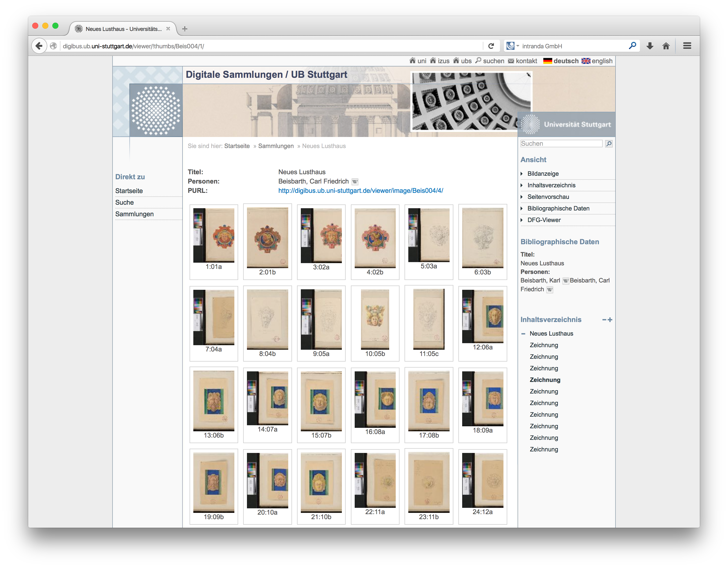728x568 pixels.
Task: Go back with the browser back arrow
Action: click(x=39, y=46)
